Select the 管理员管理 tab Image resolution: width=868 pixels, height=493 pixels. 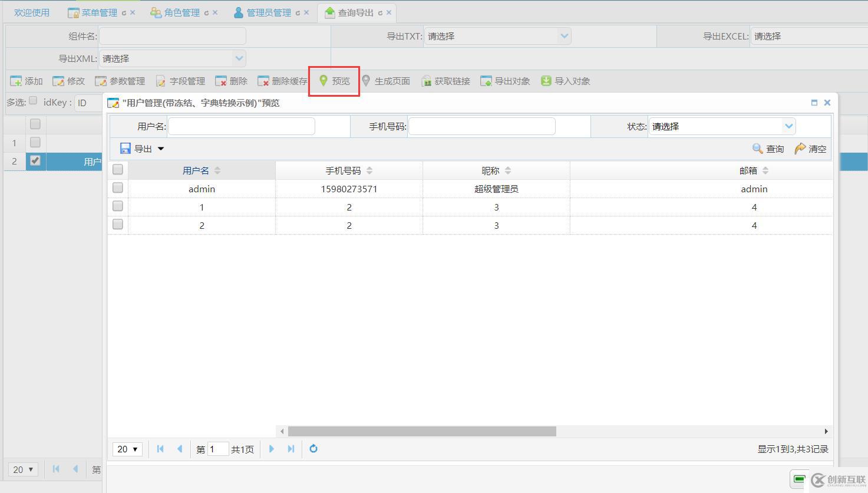(x=266, y=11)
